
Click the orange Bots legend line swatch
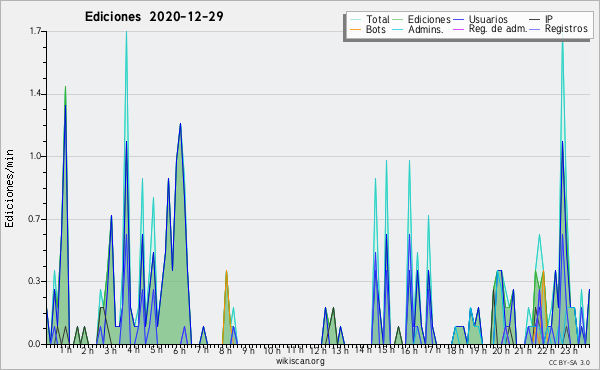click(355, 29)
